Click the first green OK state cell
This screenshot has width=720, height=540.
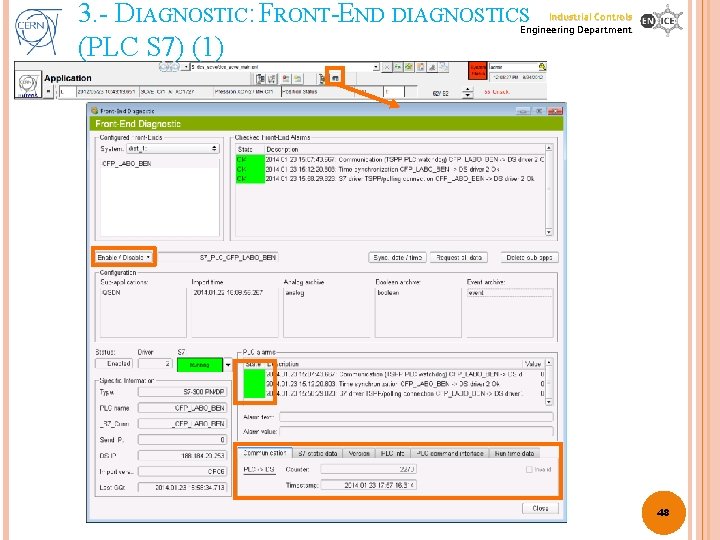[x=250, y=159]
